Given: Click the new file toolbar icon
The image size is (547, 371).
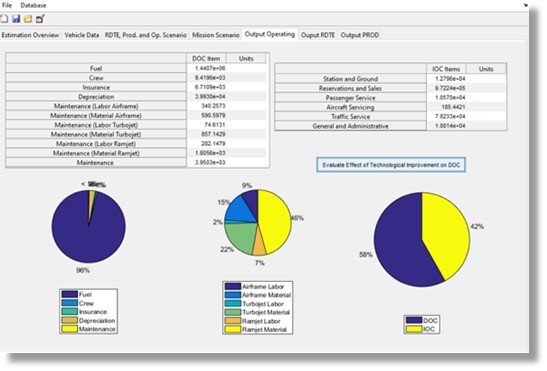Looking at the screenshot, I should pyautogui.click(x=4, y=19).
